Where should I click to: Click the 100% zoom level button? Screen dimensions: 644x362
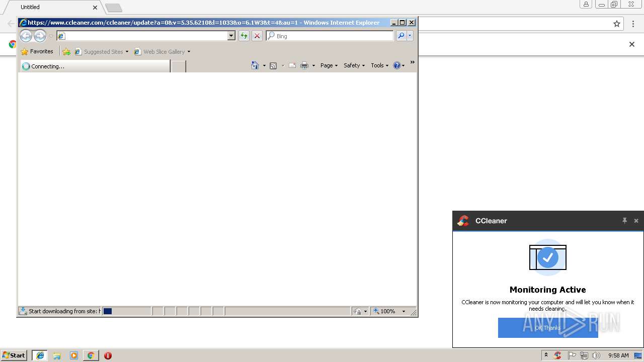(384, 311)
